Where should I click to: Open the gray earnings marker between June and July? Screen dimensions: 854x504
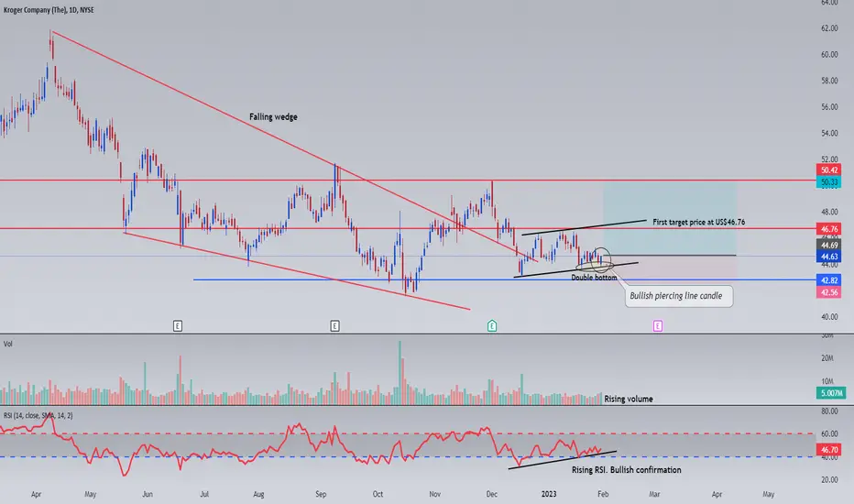pos(177,326)
